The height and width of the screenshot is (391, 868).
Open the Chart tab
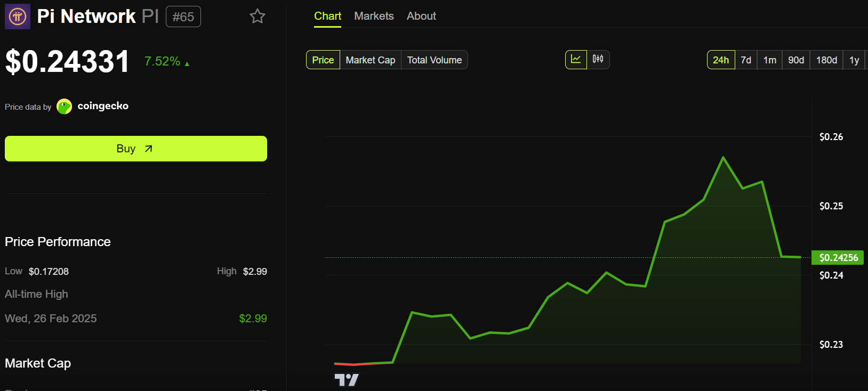pos(327,17)
